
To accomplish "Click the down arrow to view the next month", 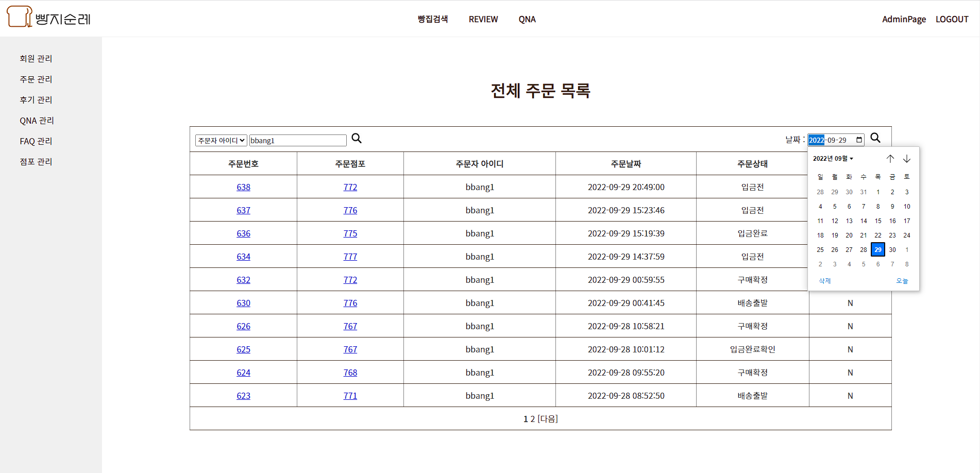I will (x=907, y=159).
